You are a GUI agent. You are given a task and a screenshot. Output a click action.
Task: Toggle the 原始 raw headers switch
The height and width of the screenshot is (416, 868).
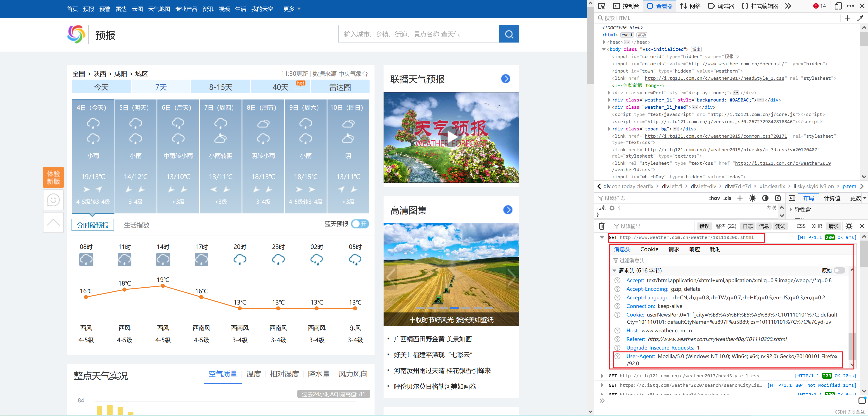839,270
